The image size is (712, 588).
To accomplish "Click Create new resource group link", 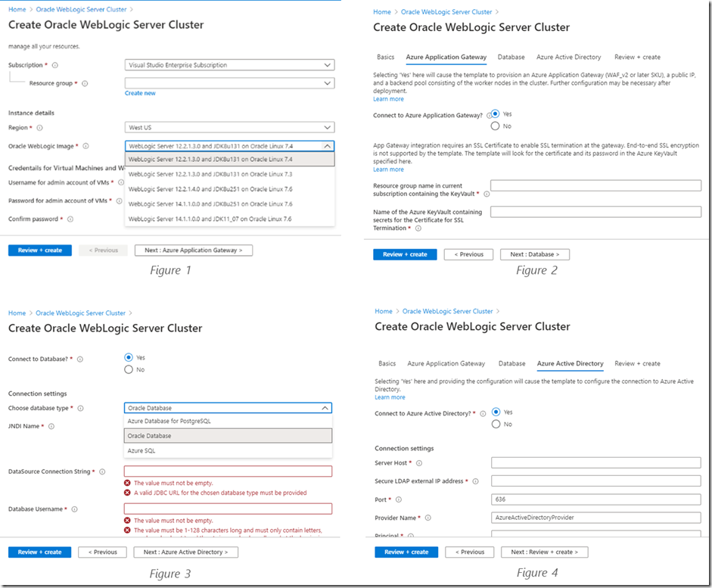I will [x=140, y=93].
